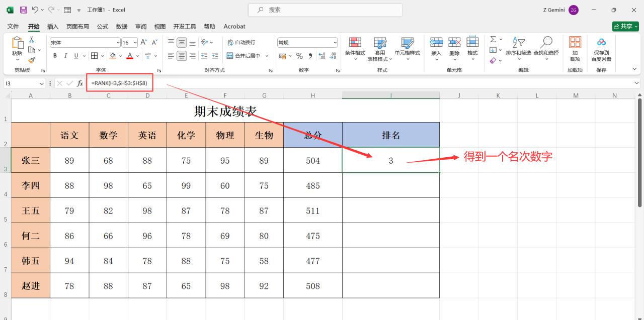Apply percent style format
This screenshot has height=320, width=644.
pyautogui.click(x=299, y=56)
